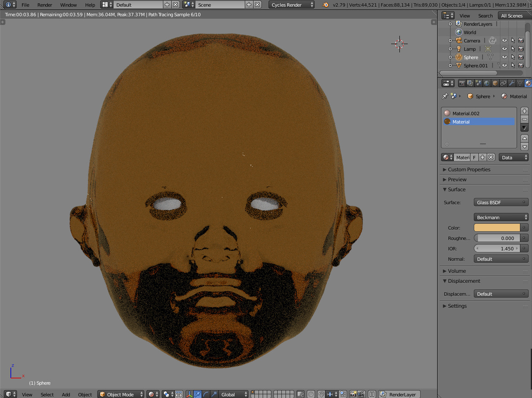The width and height of the screenshot is (532, 398).
Task: Open the Object Mode dropdown
Action: pyautogui.click(x=121, y=394)
